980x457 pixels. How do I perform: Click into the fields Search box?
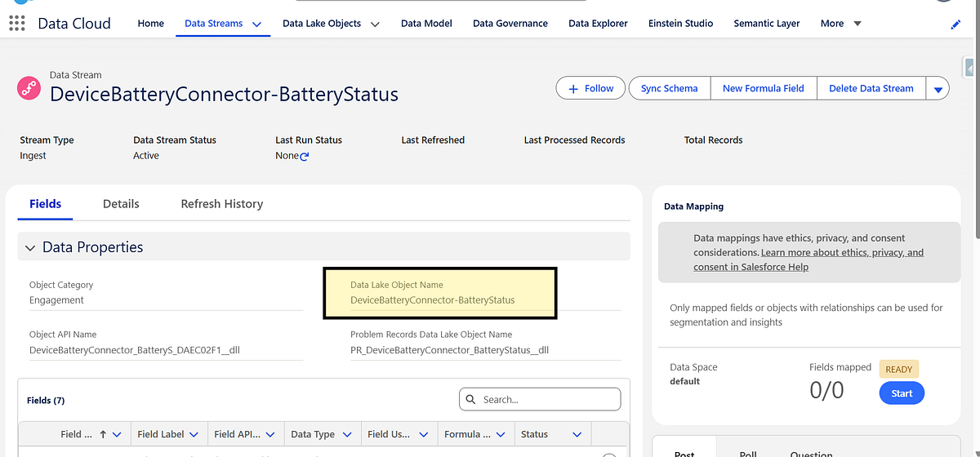pos(547,400)
